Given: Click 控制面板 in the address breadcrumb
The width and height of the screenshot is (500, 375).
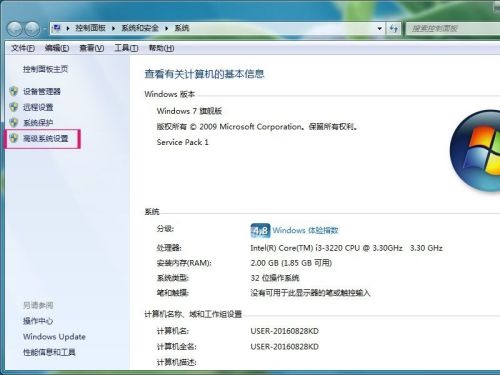Looking at the screenshot, I should click(90, 28).
